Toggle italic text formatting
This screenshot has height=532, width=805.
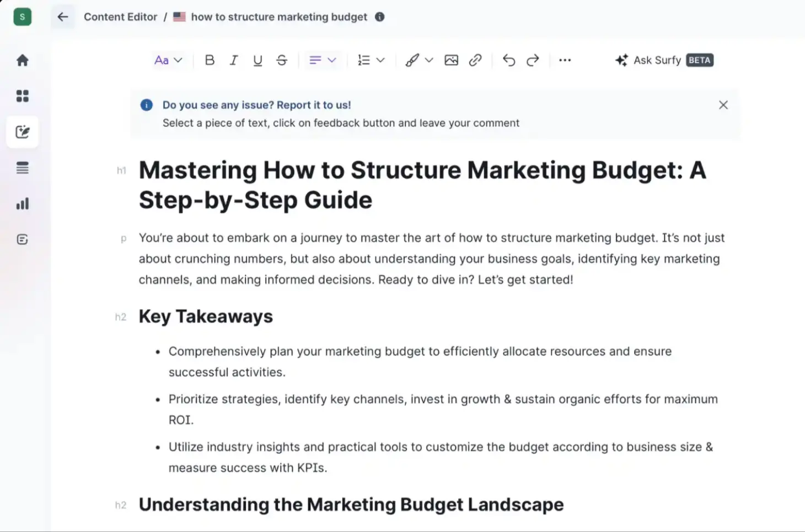(234, 60)
